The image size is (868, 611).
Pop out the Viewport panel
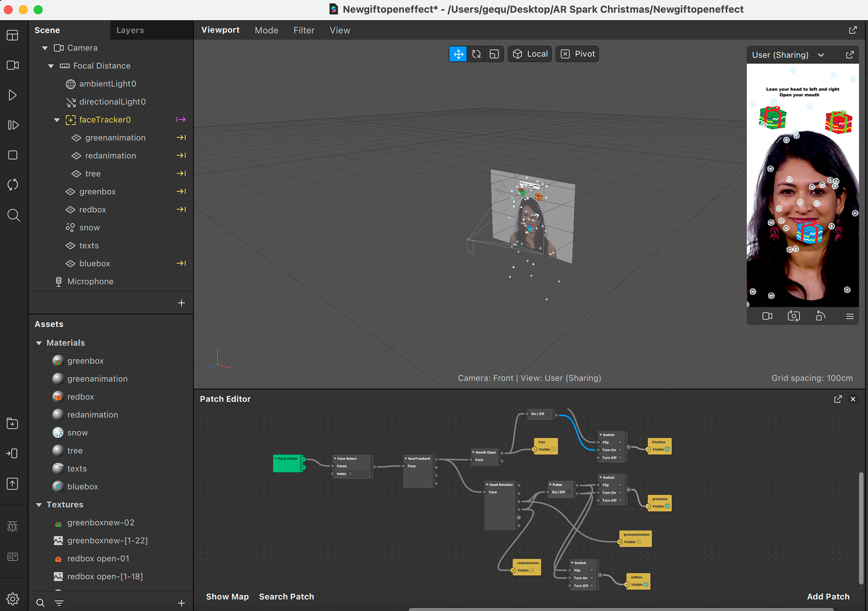point(853,30)
